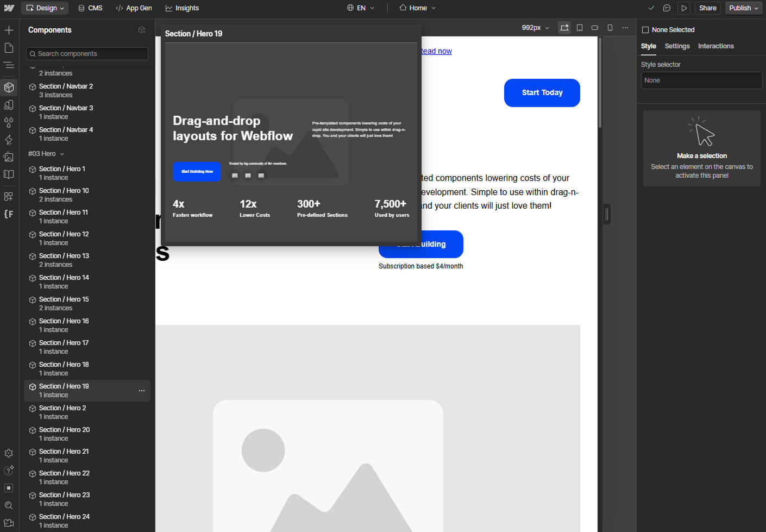766x532 pixels.
Task: Select the Components cube icon in sidebar
Action: pos(9,87)
